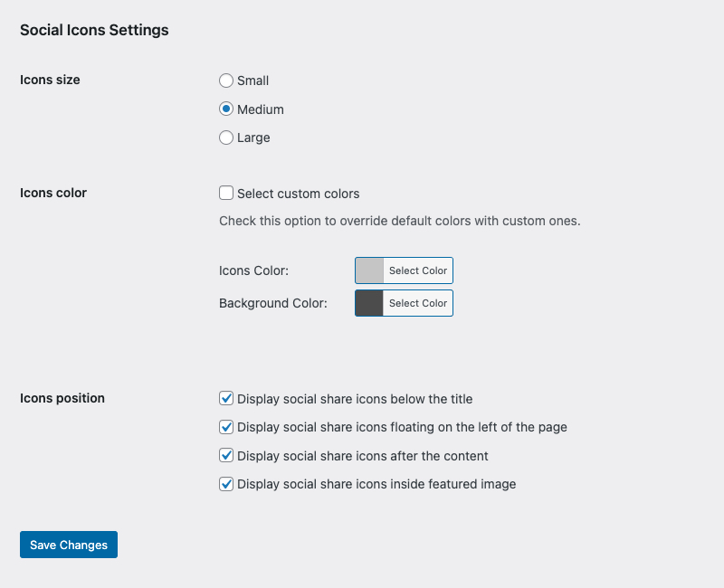Viewport: 724px width, 588px height.
Task: Pick the Large icons size option
Action: pos(226,138)
